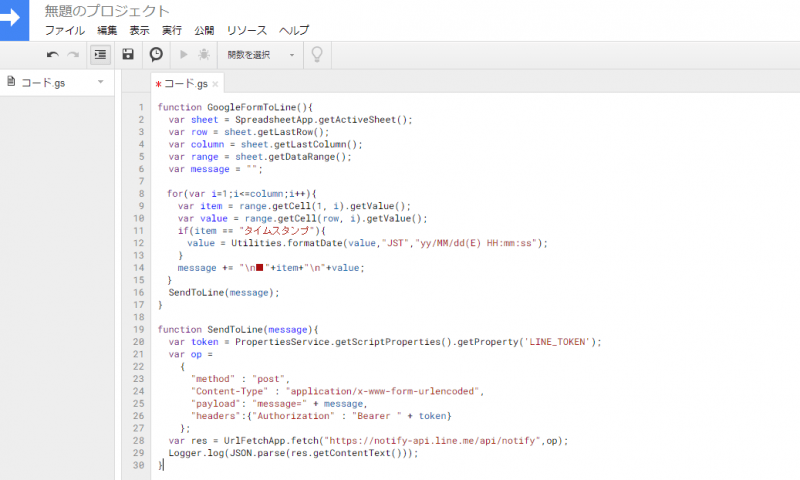Click range.getCell(row, i).getValue() on line 10
The height and width of the screenshot is (480, 800).
336,218
